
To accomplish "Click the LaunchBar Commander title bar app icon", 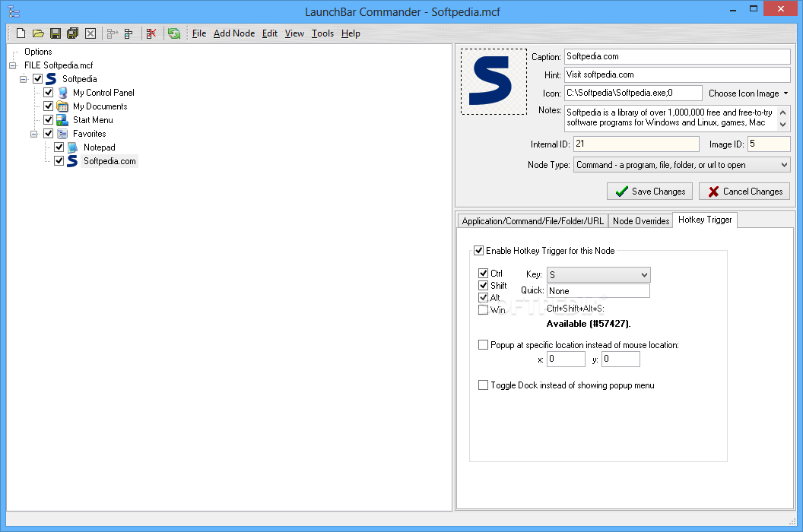I will [14, 11].
